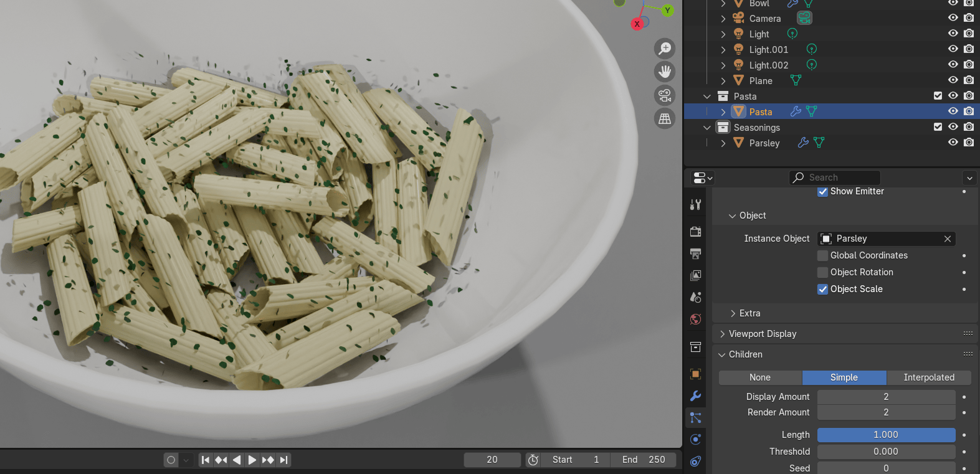This screenshot has width=980, height=474.
Task: Select the pan view hand icon
Action: (665, 72)
